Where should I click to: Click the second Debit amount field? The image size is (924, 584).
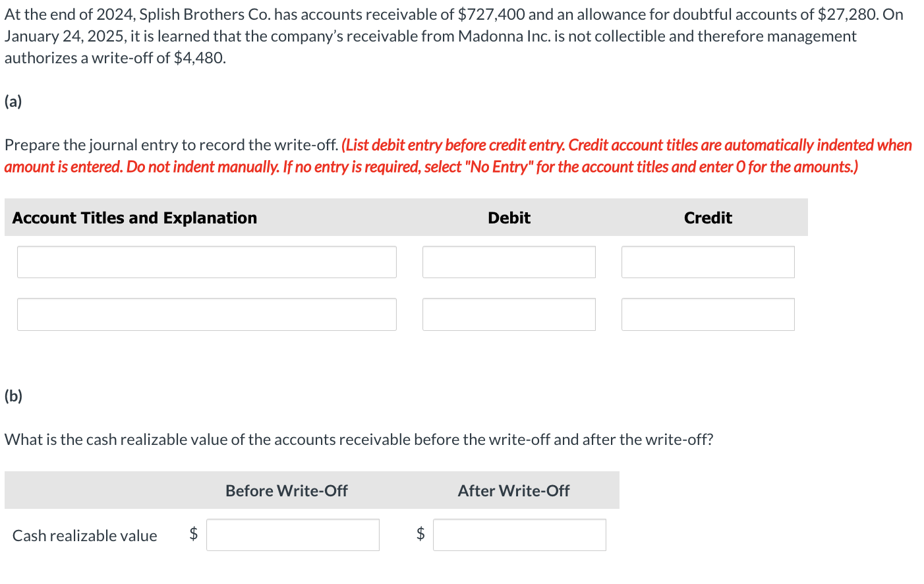click(x=508, y=314)
